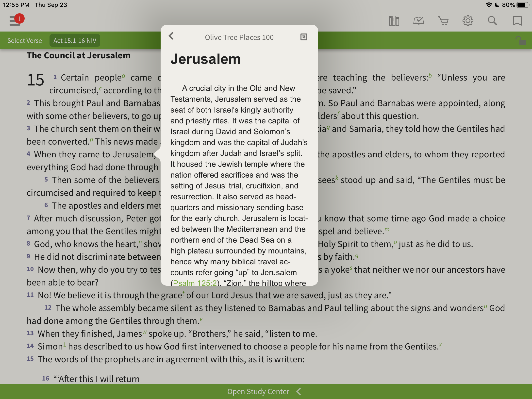Screen dimensions: 532x399
Task: Tap Select Verse button
Action: (x=25, y=41)
